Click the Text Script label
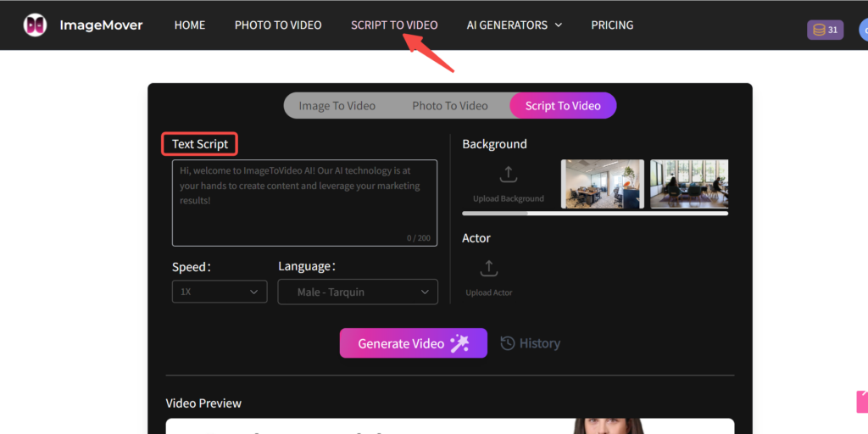The height and width of the screenshot is (434, 868). point(200,144)
